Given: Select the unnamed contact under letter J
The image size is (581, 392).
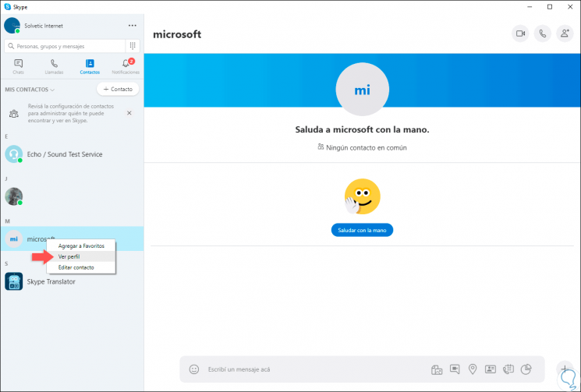Looking at the screenshot, I should pos(72,196).
